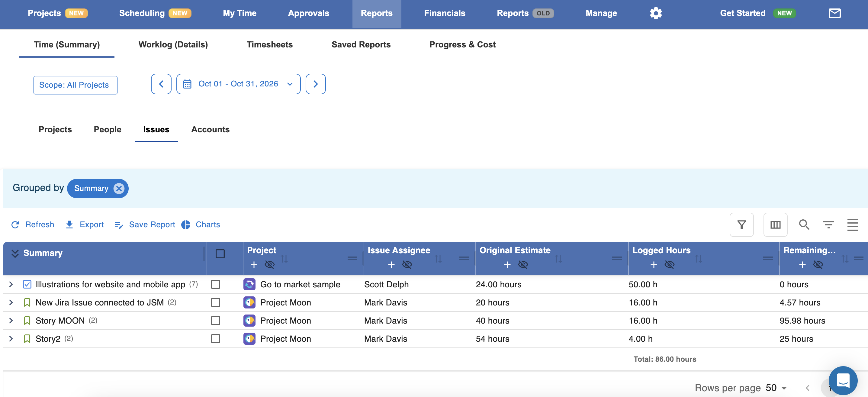The image size is (868, 397).
Task: Open the sort lines icon
Action: pyautogui.click(x=828, y=224)
